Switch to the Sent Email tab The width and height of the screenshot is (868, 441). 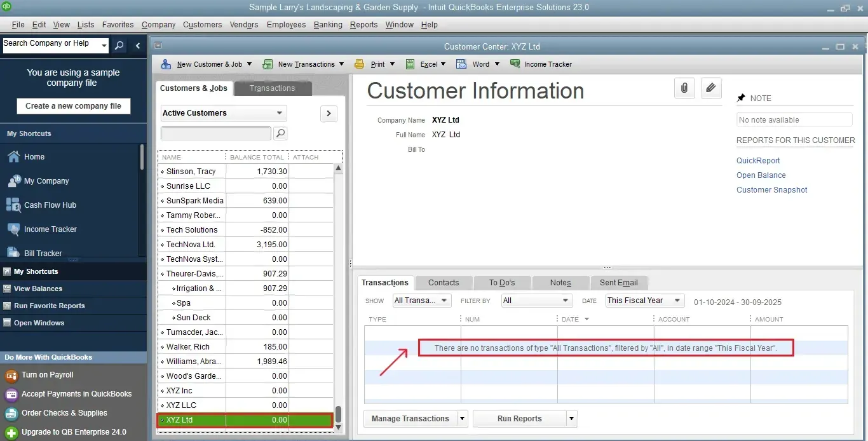[619, 283]
